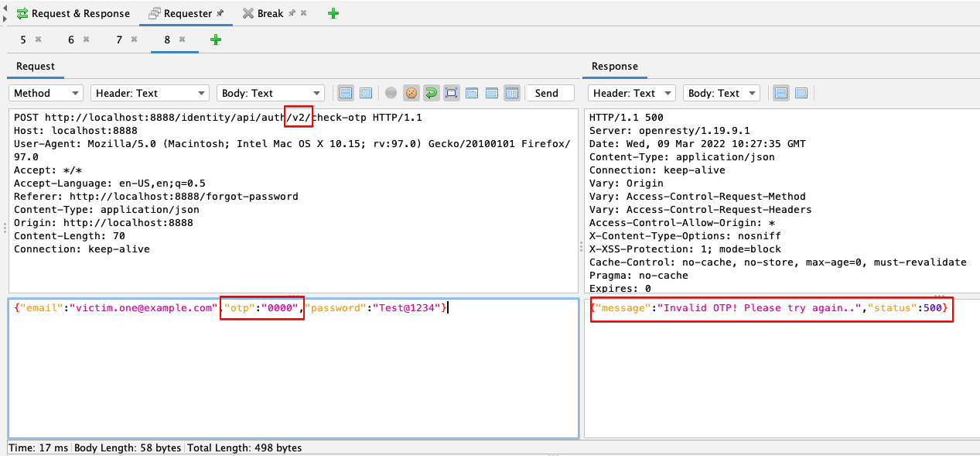980x456 pixels.
Task: Click in the request body JSON editor
Action: pyautogui.click(x=293, y=368)
